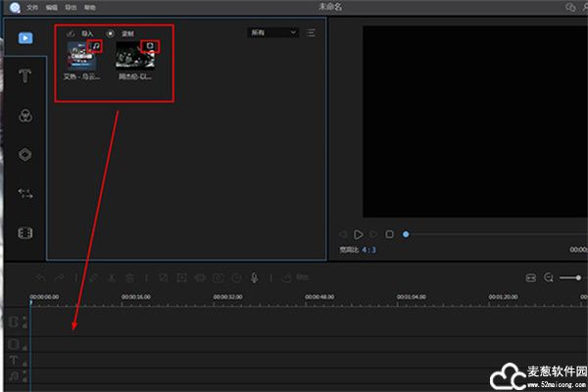Select the Text tool in sidebar
This screenshot has height=392, width=588.
(x=25, y=76)
